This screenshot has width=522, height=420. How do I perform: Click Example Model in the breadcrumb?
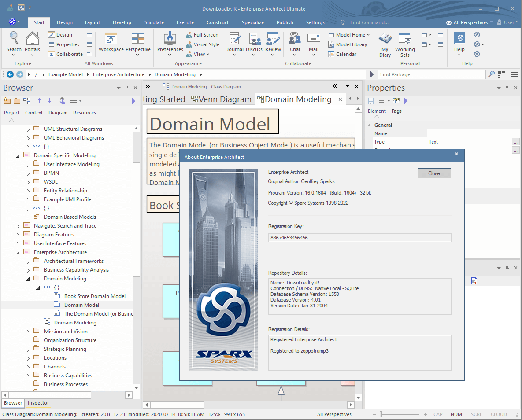66,74
